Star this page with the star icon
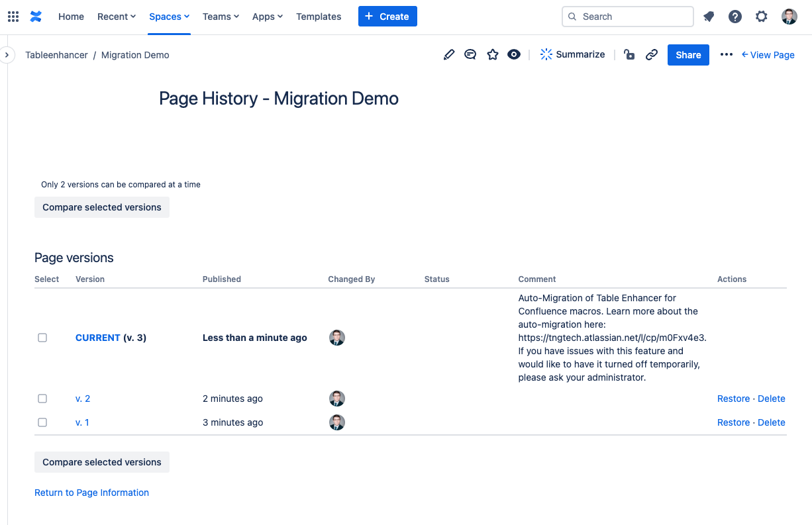 tap(492, 55)
